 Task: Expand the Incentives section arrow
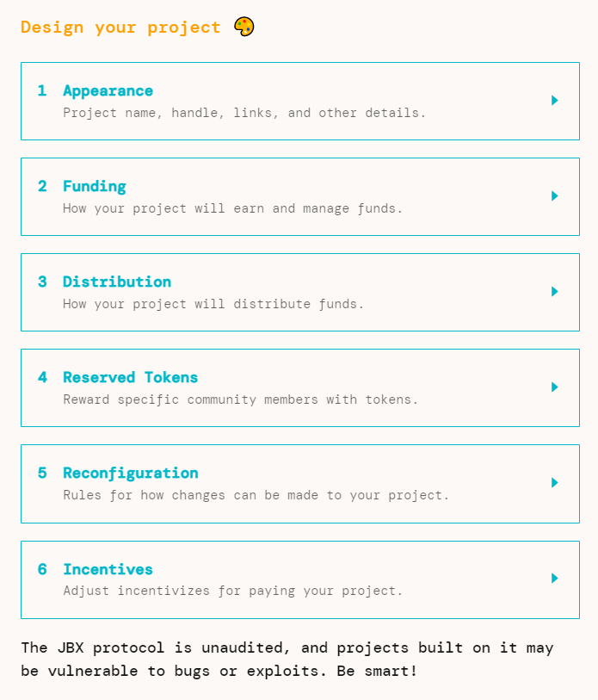coord(555,579)
